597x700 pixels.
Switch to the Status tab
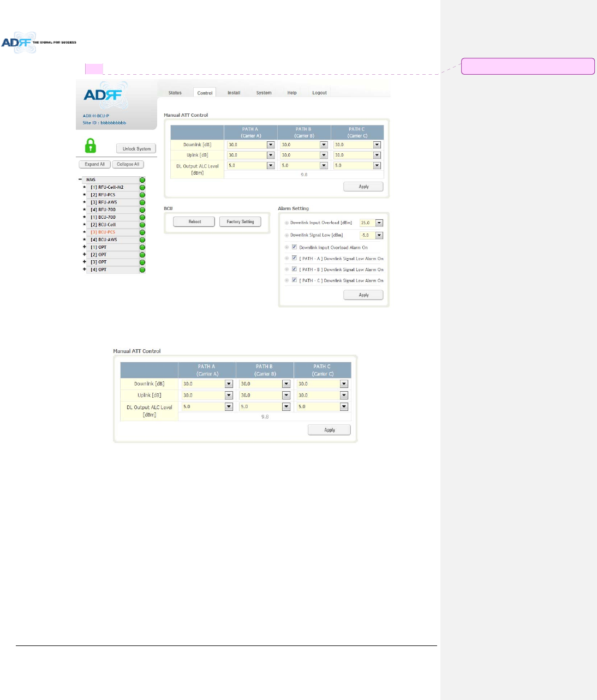(175, 93)
